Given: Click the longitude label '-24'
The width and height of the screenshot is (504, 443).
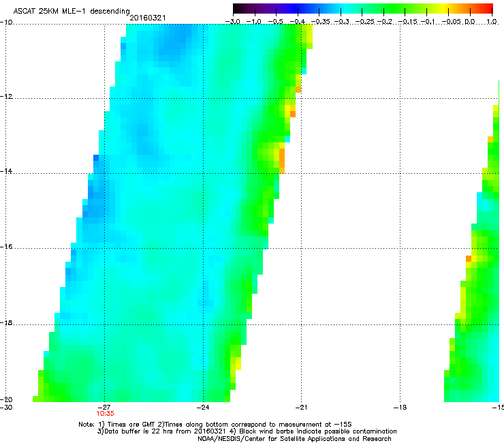Looking at the screenshot, I should (x=203, y=407).
